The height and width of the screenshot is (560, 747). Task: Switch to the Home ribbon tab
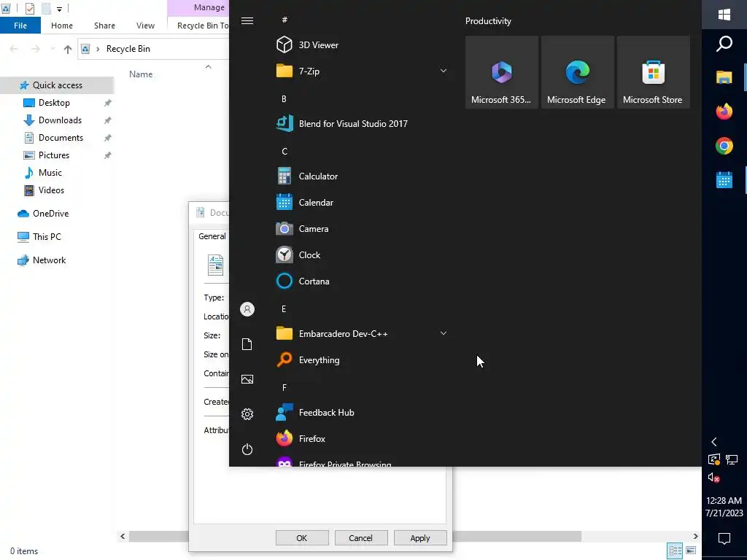click(x=62, y=26)
